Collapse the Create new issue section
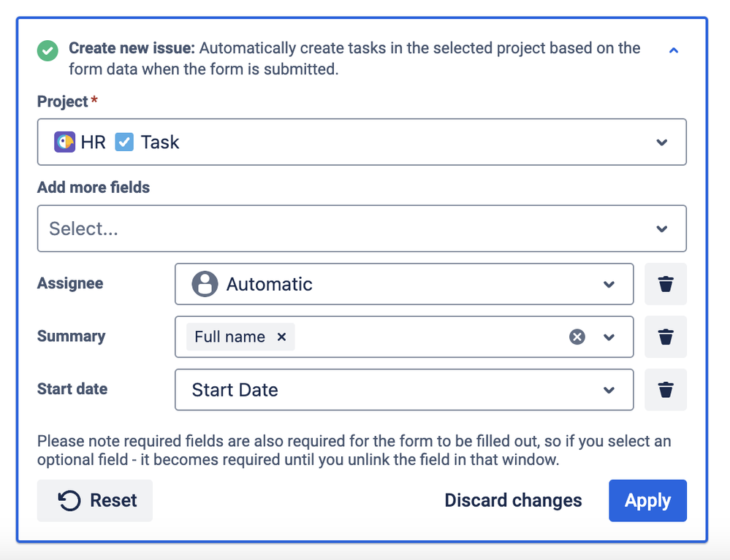Screen dimensions: 730x560 tap(674, 50)
